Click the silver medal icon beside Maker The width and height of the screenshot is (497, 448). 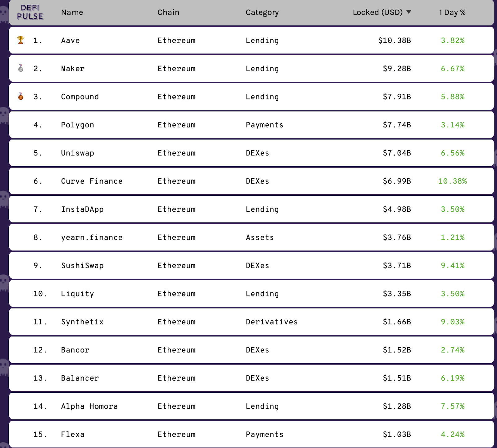(x=21, y=68)
